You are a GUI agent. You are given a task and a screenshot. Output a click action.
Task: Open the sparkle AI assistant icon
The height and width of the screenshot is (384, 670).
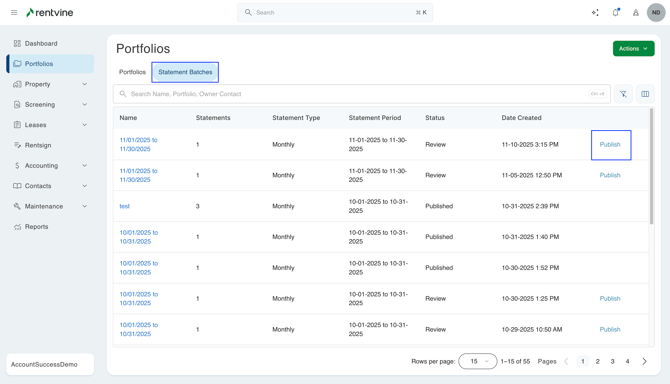[x=595, y=12]
